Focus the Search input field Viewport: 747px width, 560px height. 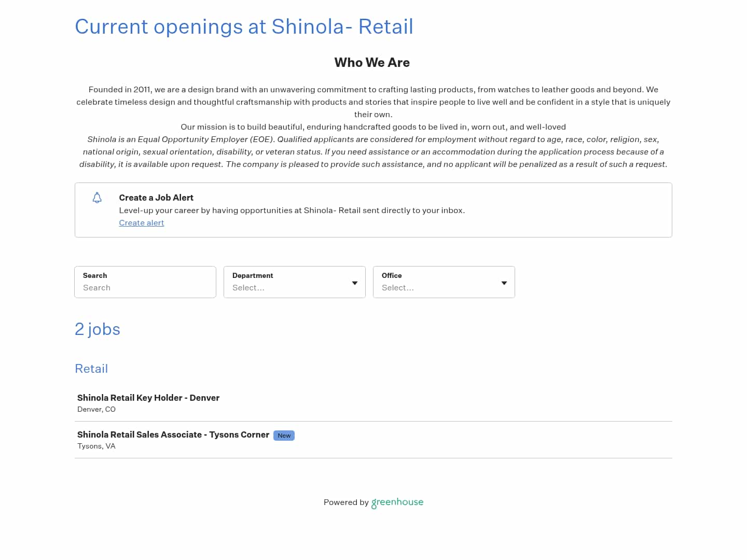[145, 288]
